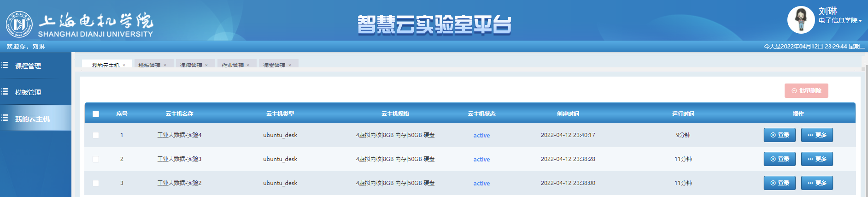Open 课程管理 in the sidebar
Viewport: 868px width, 197px height.
coord(28,66)
